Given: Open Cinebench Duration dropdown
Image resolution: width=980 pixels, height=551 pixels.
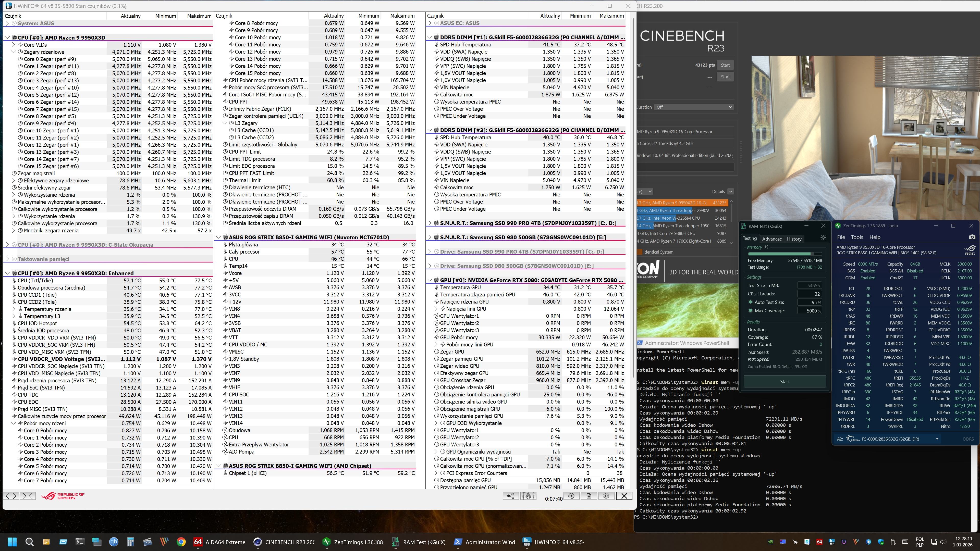Looking at the screenshot, I should pos(694,107).
